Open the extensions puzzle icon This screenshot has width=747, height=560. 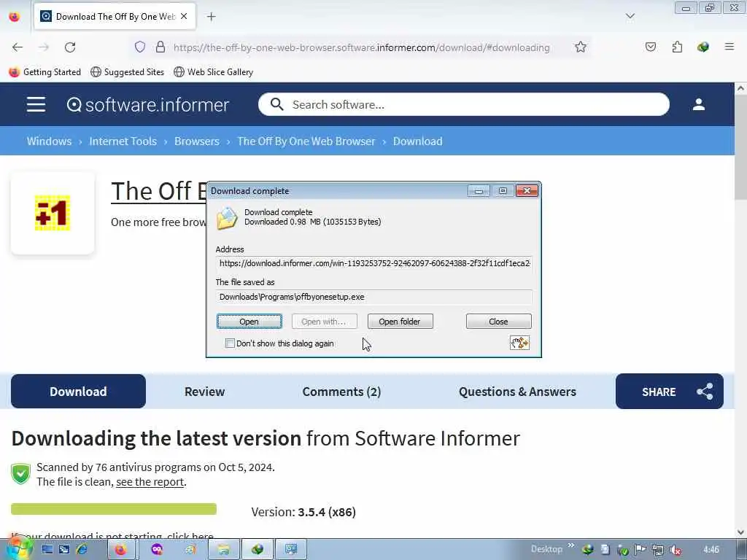tap(677, 47)
